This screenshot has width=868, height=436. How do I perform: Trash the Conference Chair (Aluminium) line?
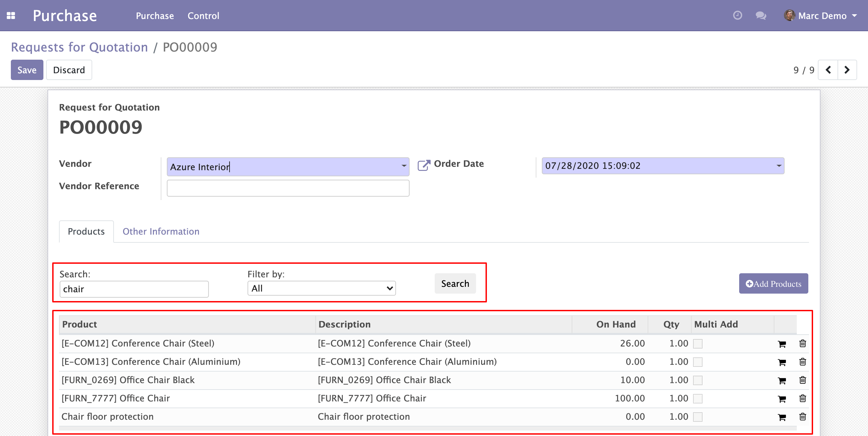[803, 362]
